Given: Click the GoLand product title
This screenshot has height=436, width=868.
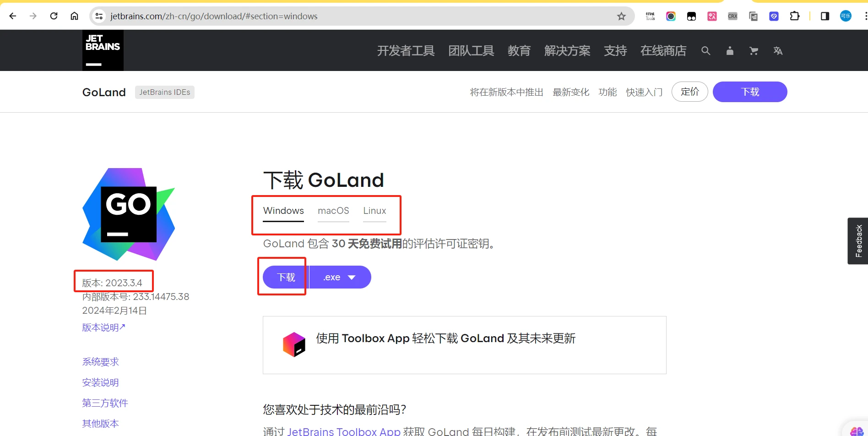Looking at the screenshot, I should [x=104, y=92].
